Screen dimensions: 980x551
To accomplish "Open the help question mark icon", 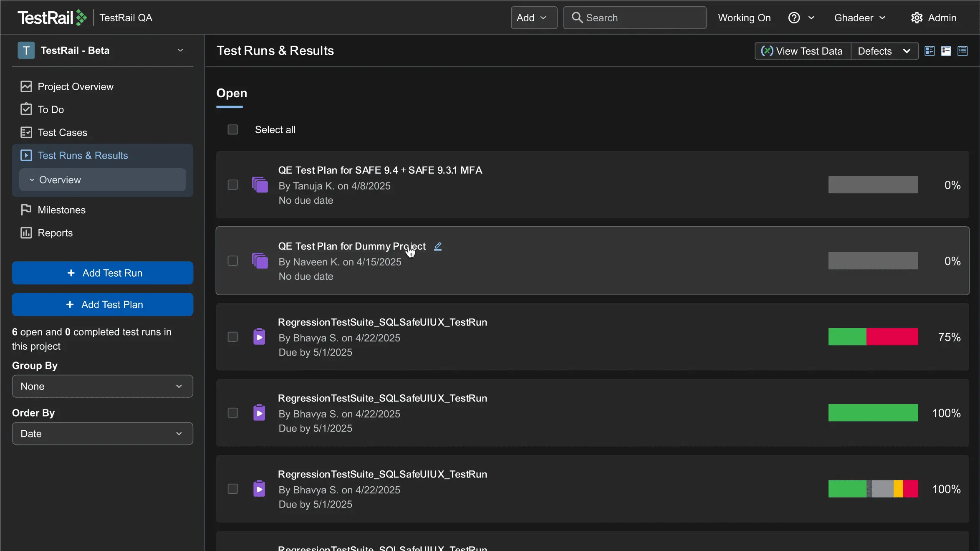I will click(x=794, y=18).
